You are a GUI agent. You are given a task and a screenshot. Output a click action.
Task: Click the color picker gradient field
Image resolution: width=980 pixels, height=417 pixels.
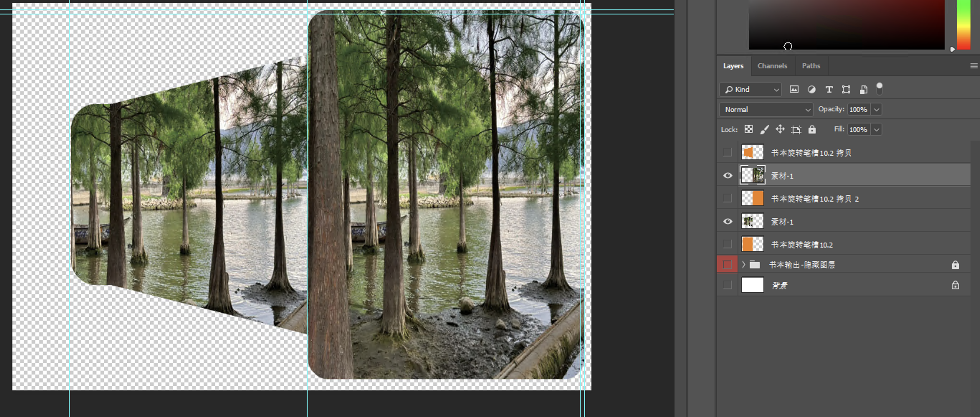pos(846,25)
